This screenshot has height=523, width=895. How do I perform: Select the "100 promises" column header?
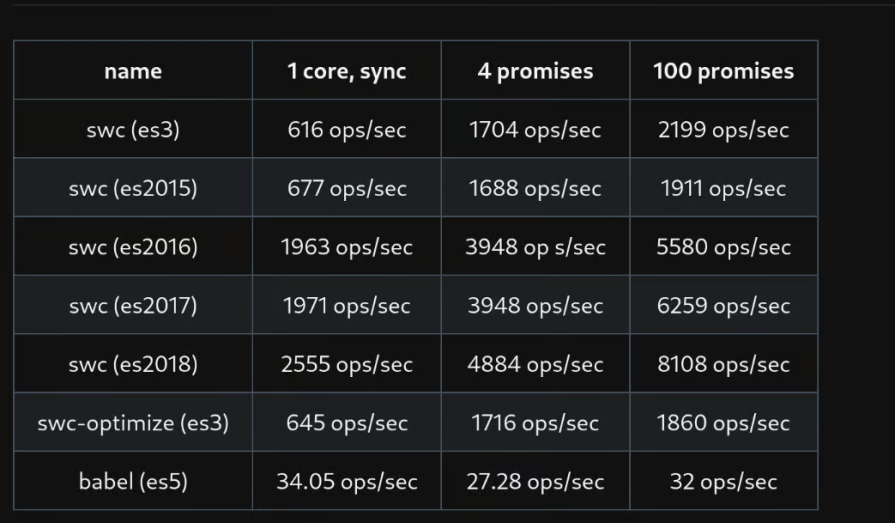723,71
